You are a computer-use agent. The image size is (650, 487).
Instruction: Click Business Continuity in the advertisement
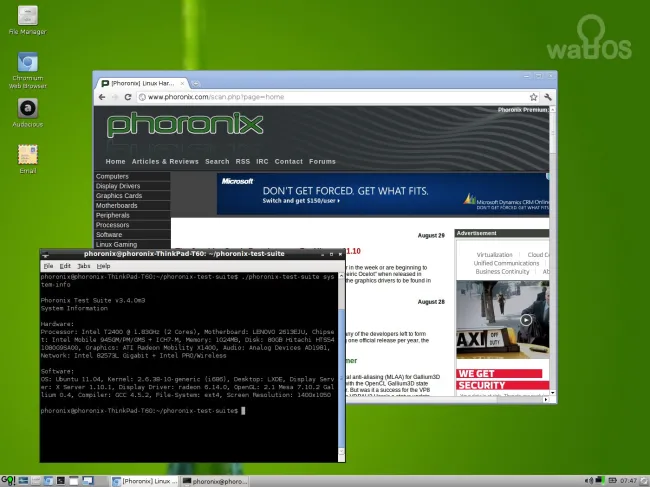pos(502,271)
